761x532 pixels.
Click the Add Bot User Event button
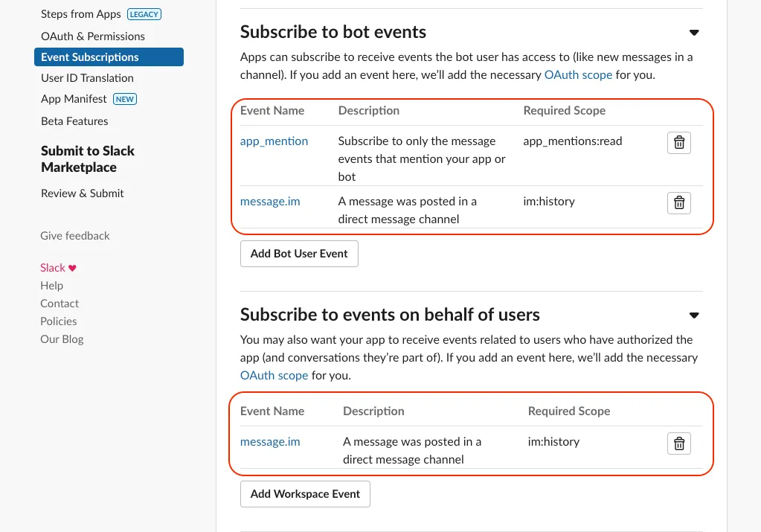click(x=299, y=254)
